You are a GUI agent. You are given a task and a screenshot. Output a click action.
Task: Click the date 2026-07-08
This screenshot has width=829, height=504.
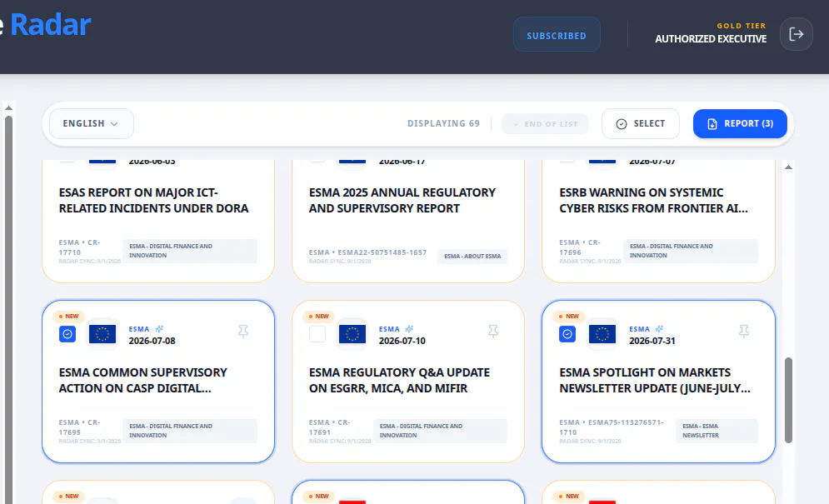(x=152, y=341)
